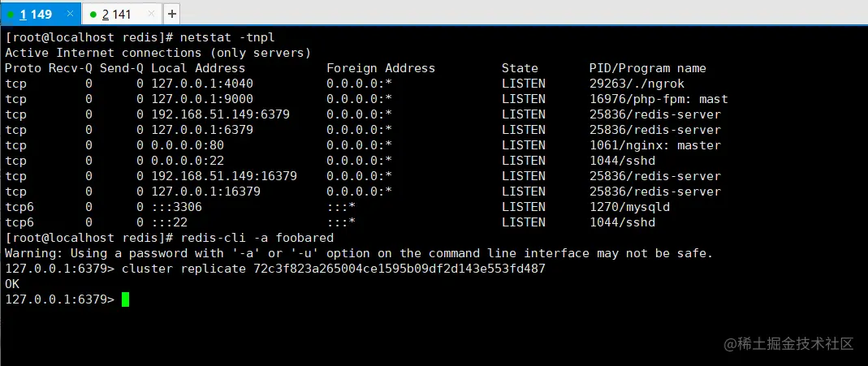
Task: Click the 192.168.51.149:6379 address
Action: pyautogui.click(x=220, y=115)
